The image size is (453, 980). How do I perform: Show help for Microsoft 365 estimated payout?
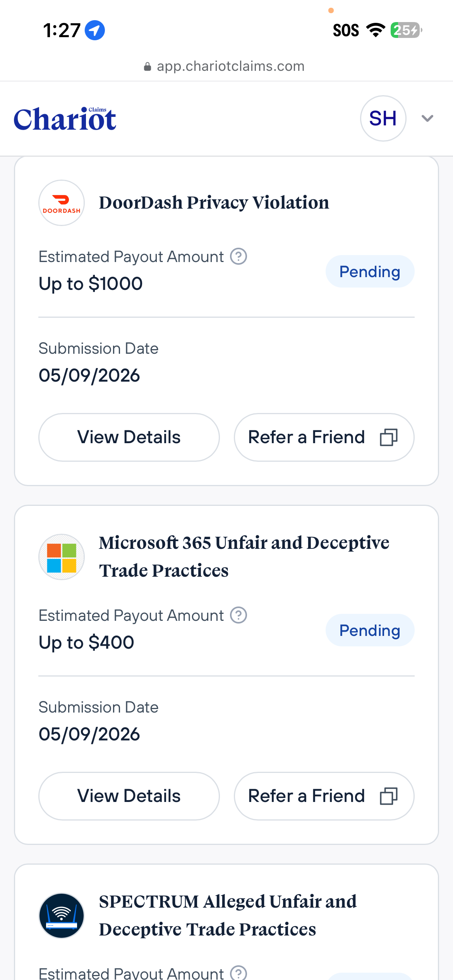(x=239, y=615)
